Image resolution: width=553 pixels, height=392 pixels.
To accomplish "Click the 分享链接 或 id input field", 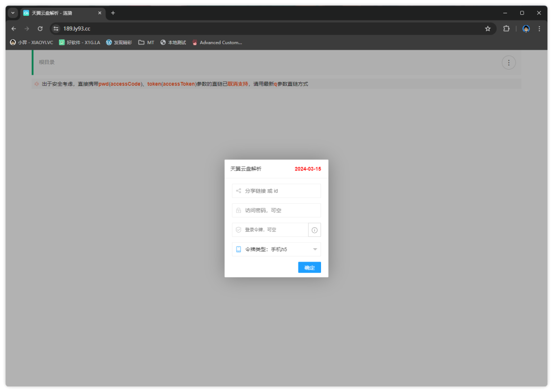I will point(276,191).
